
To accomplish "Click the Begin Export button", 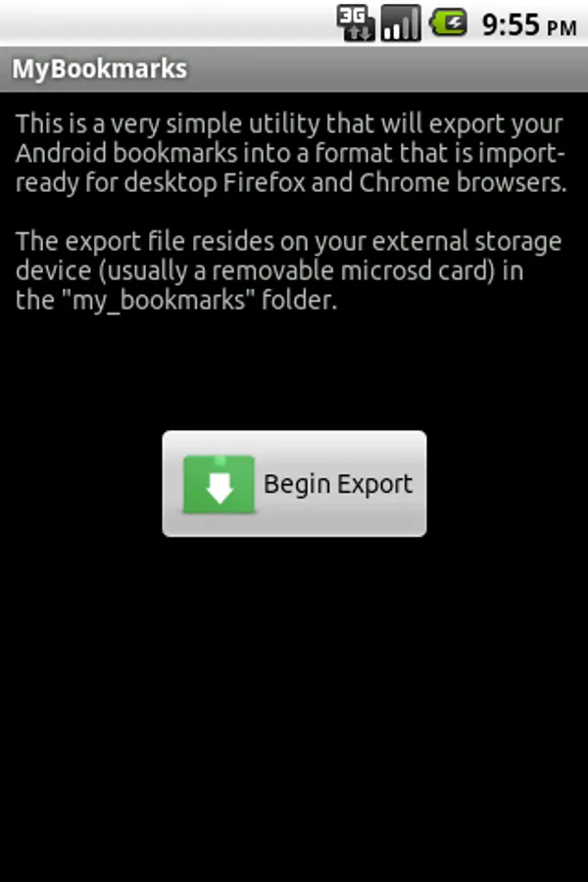I will click(294, 484).
